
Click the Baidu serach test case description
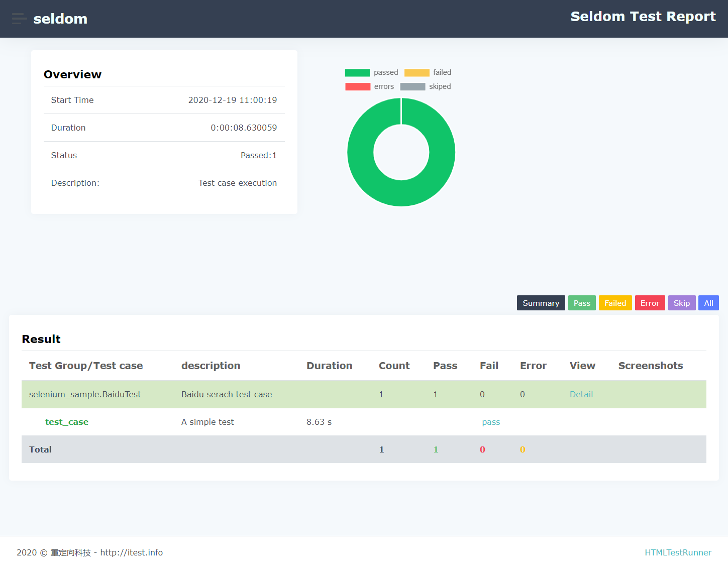[227, 394]
